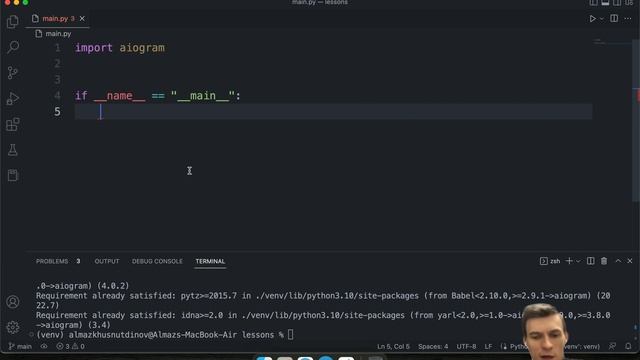Viewport: 640px width, 360px height.
Task: Maximize the panel with chevron up
Action: [618, 261]
